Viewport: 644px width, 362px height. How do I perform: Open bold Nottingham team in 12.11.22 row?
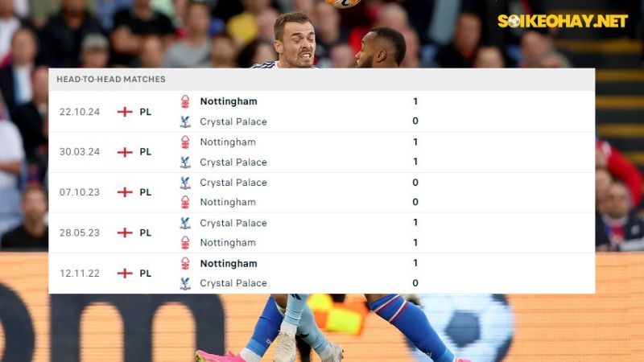pyautogui.click(x=229, y=264)
